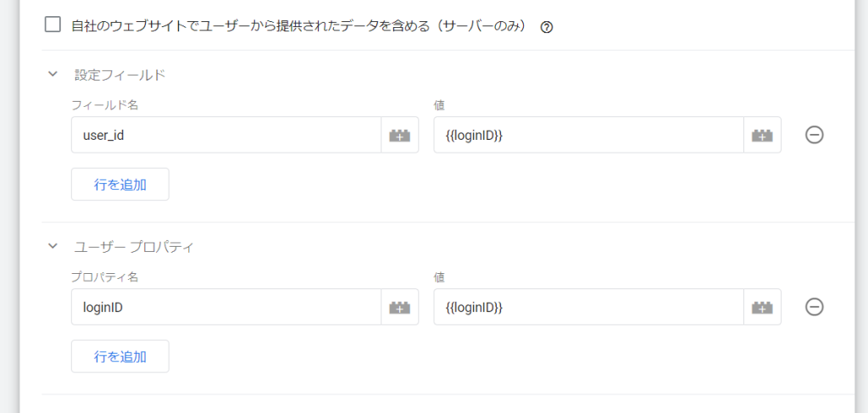Screen dimensions: 868x413
Task: Focus the {{loginID}} value in ユーザー プロパティ
Action: pyautogui.click(x=588, y=307)
